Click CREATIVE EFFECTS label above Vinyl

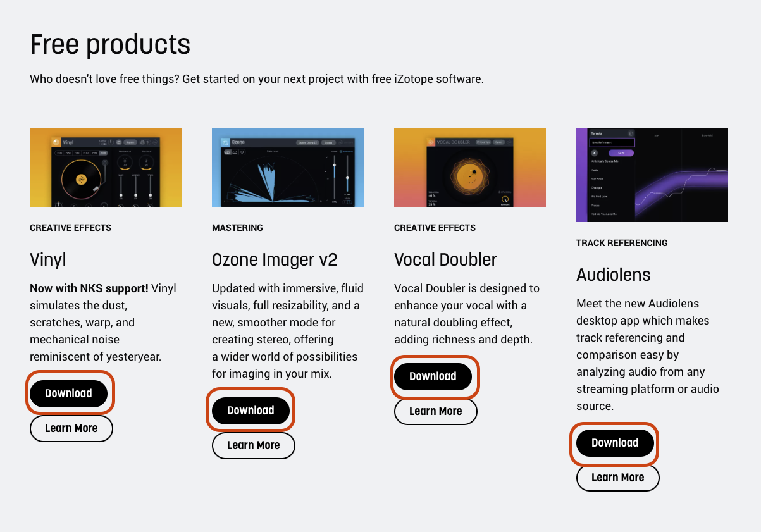(x=70, y=228)
